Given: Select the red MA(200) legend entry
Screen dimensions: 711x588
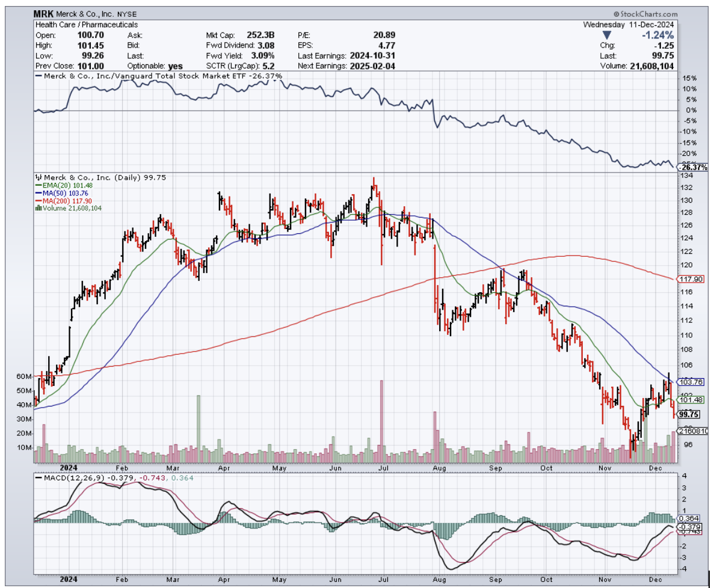Looking at the screenshot, I should pos(60,201).
